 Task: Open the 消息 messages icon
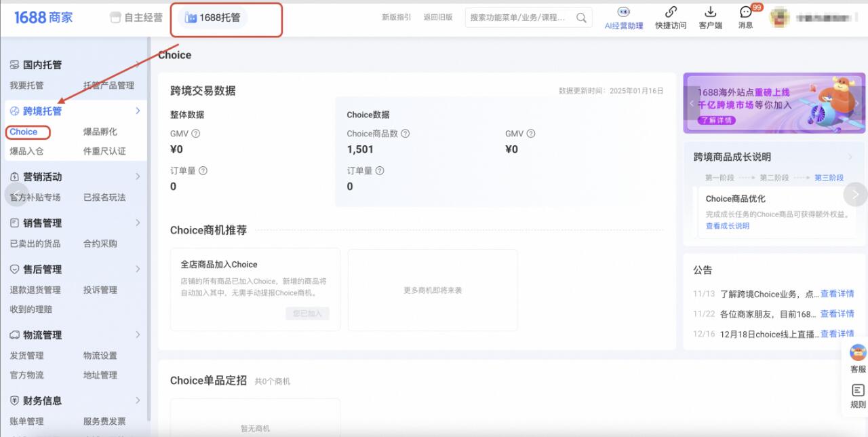[746, 12]
